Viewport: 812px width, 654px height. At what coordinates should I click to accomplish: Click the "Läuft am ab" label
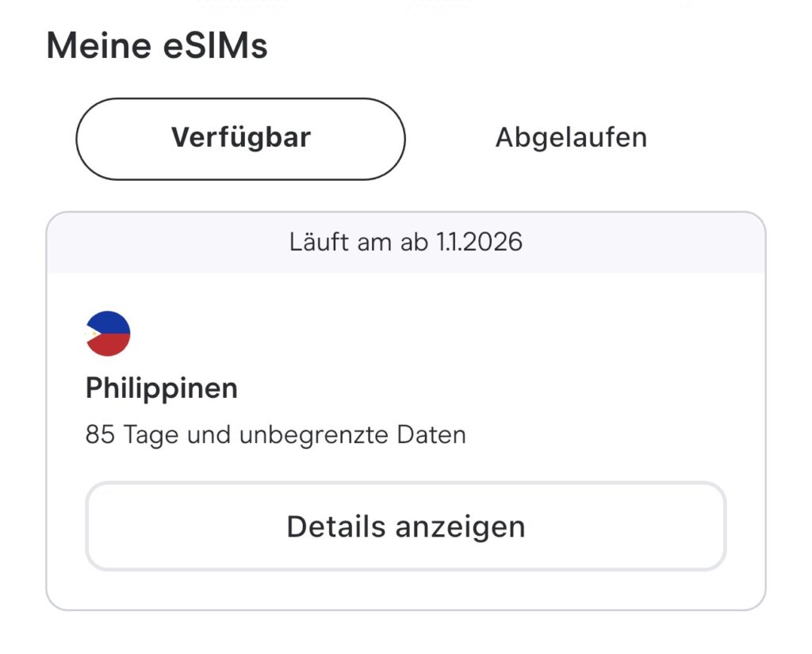click(x=359, y=243)
